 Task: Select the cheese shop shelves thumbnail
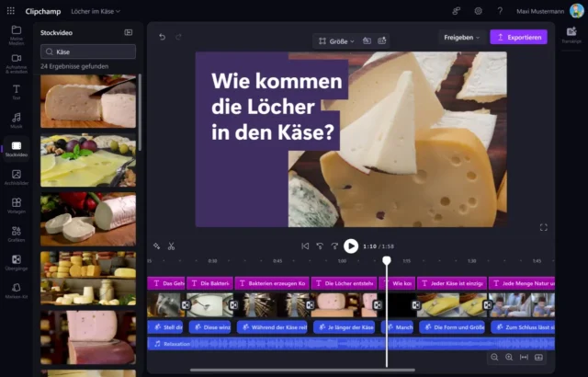88,278
